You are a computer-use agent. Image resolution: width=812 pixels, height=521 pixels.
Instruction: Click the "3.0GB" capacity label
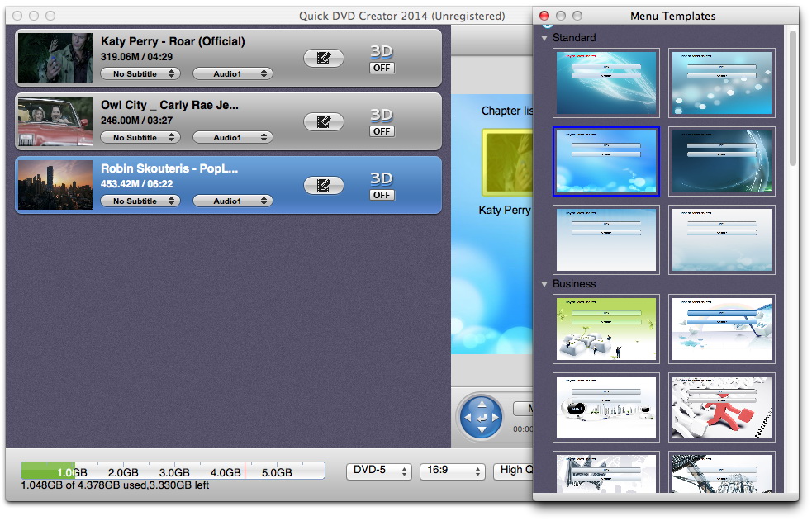point(174,473)
